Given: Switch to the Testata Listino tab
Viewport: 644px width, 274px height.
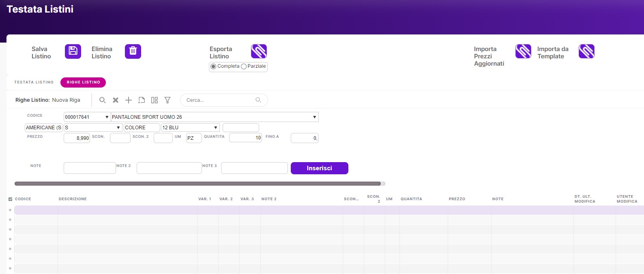Looking at the screenshot, I should click(34, 82).
